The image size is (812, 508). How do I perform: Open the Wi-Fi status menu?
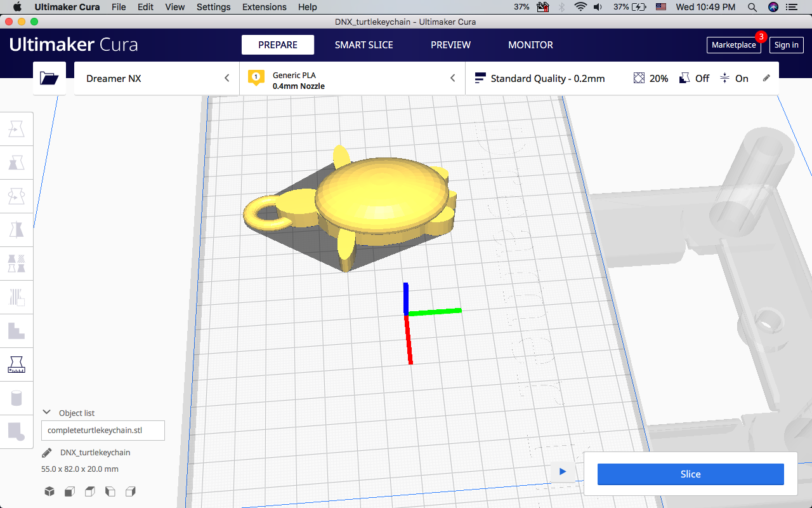point(580,7)
